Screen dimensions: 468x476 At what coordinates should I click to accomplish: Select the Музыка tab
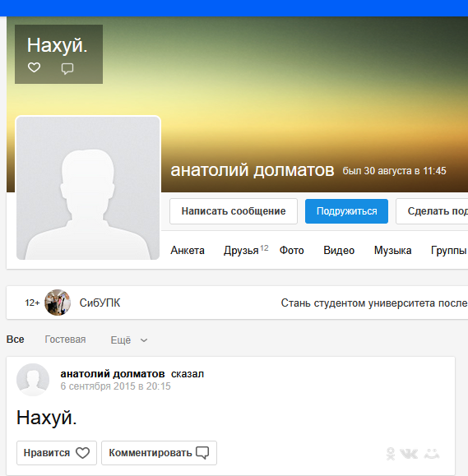click(x=392, y=251)
